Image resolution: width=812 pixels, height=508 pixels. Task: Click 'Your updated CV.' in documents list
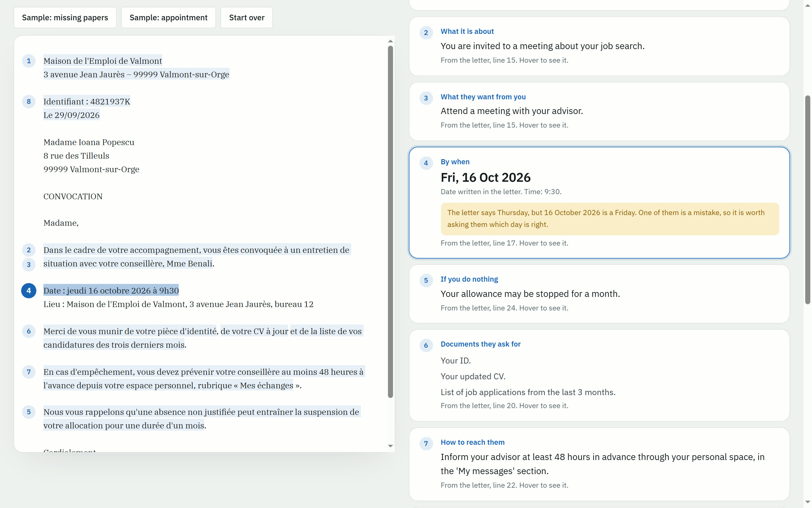click(473, 376)
